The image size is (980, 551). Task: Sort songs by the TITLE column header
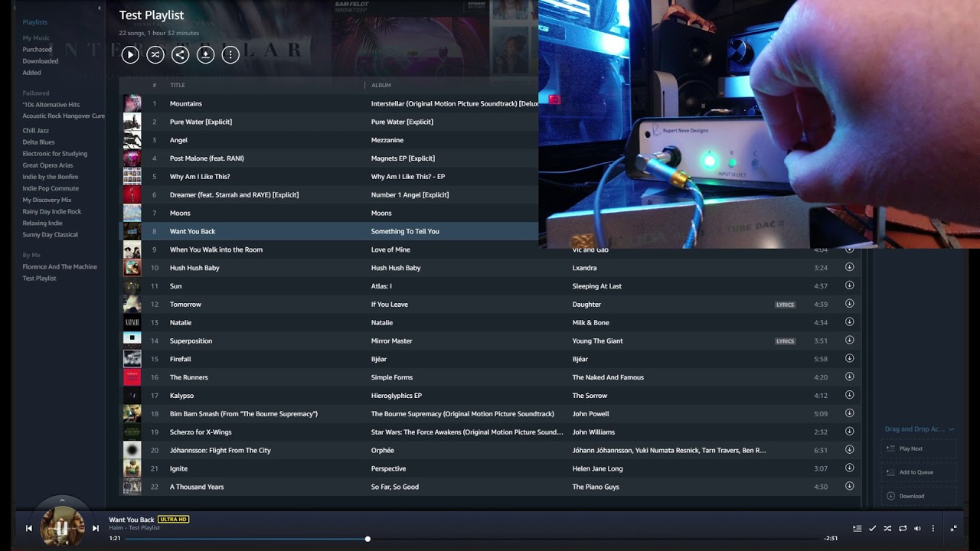[178, 85]
